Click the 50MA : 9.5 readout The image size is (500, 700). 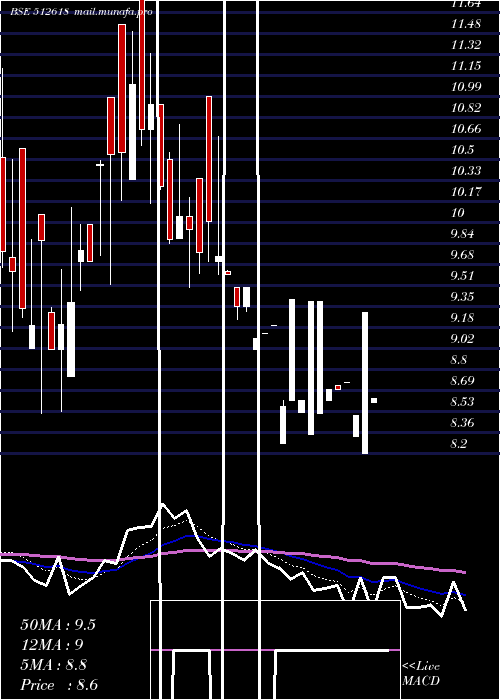point(58,625)
